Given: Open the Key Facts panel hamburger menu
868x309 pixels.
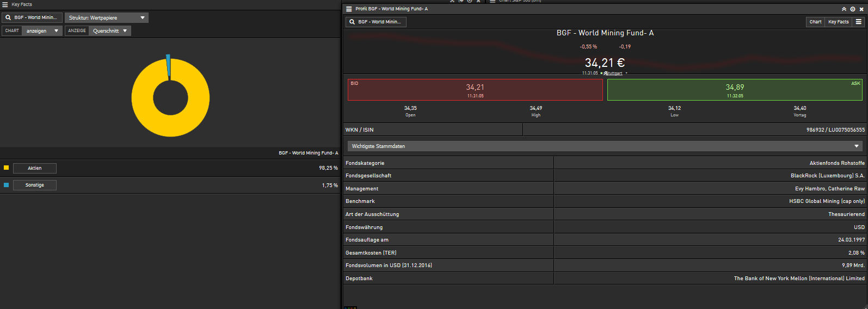Looking at the screenshot, I should click(5, 4).
